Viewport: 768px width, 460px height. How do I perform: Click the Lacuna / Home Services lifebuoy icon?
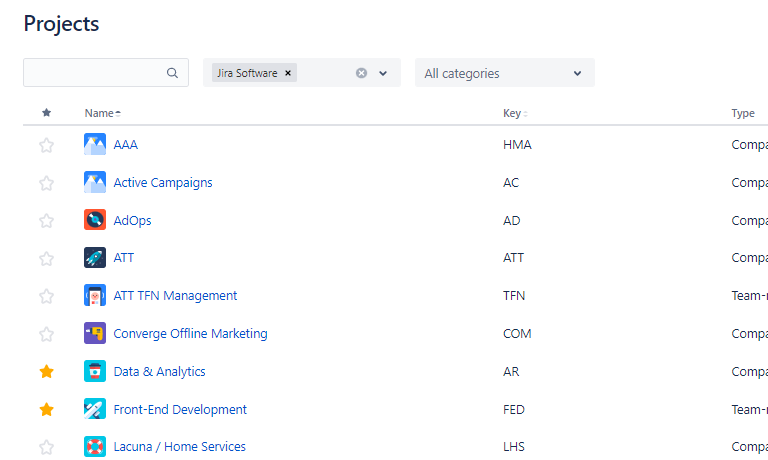coord(95,447)
